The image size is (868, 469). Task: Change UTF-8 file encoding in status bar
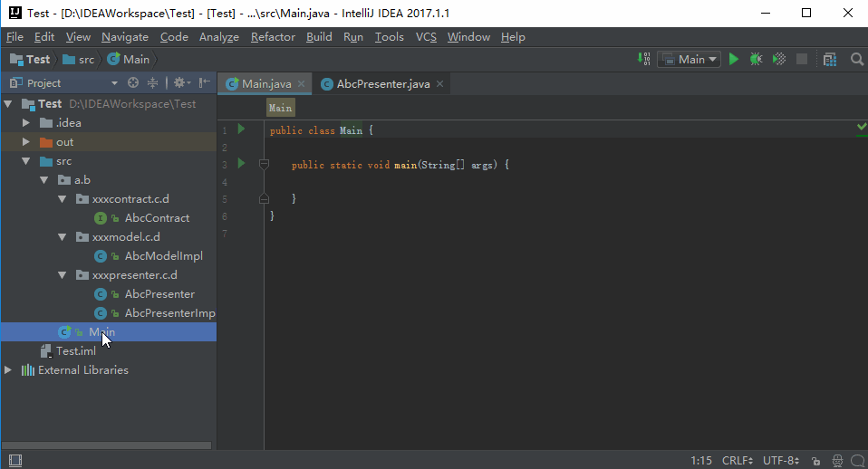[x=781, y=461]
